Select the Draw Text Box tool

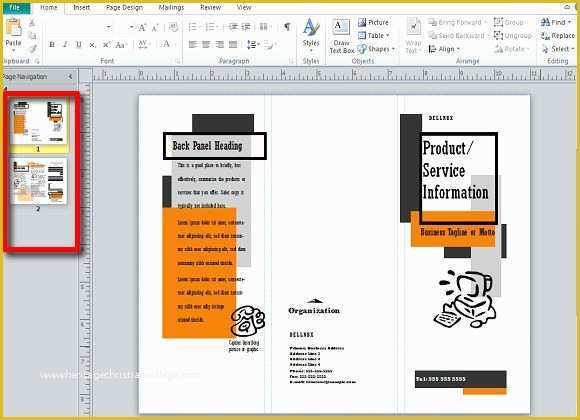pyautogui.click(x=341, y=36)
